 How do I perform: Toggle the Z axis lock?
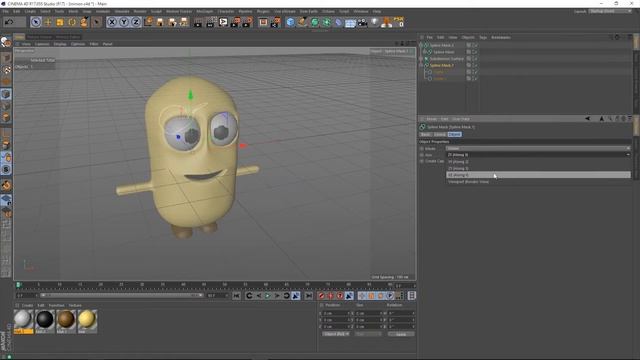click(136, 22)
